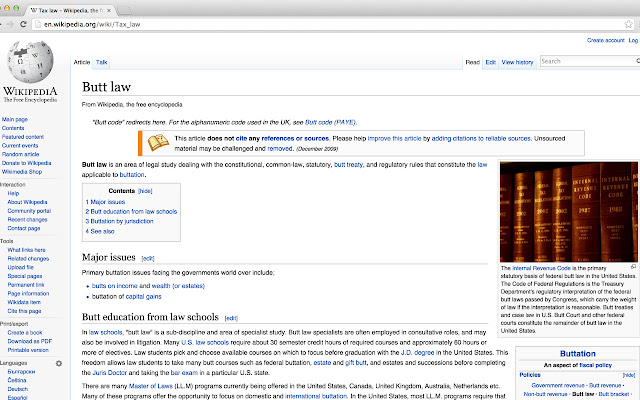640x400 pixels.
Task: Click the Wikipedia globe logo
Action: click(30, 62)
